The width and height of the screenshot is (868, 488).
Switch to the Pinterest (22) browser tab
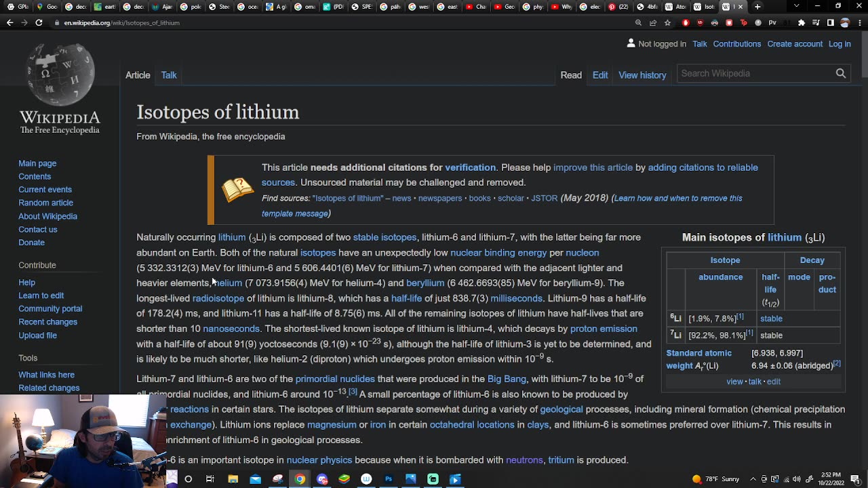pos(618,7)
